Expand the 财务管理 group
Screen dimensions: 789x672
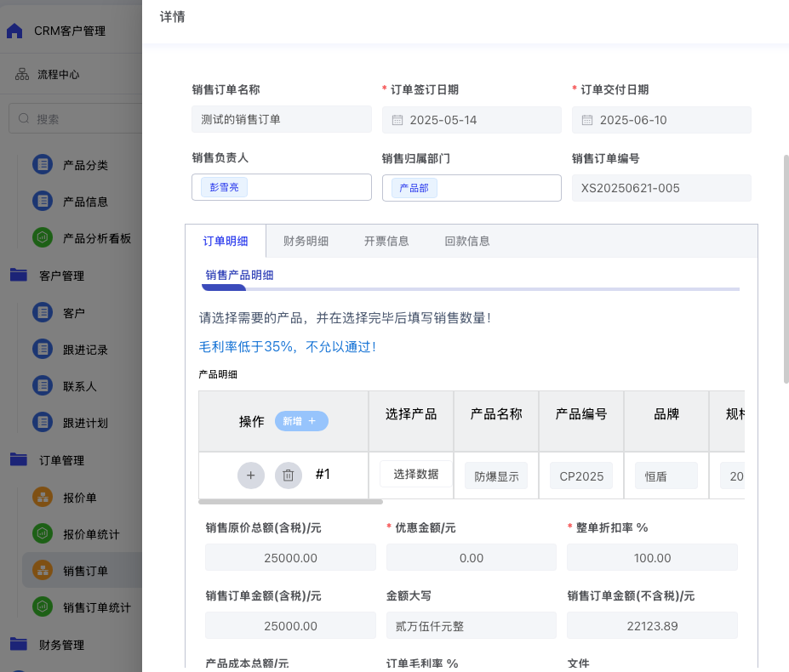point(62,645)
